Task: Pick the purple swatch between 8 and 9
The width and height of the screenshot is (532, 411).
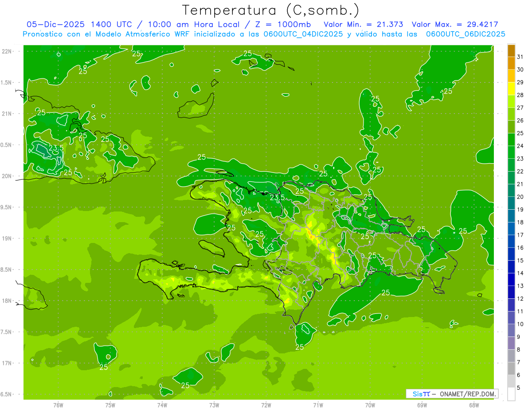Action: 511,343
